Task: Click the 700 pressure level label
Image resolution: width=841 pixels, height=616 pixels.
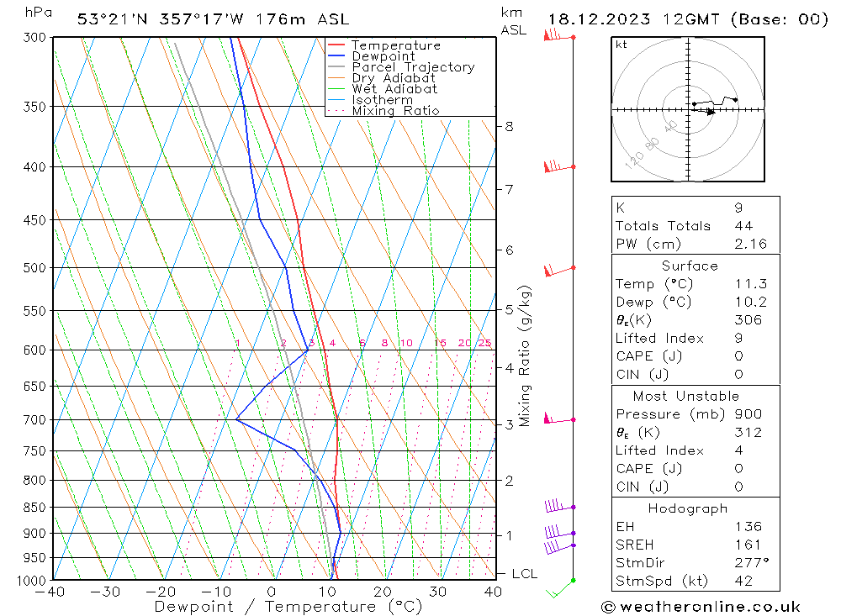Action: [34, 420]
